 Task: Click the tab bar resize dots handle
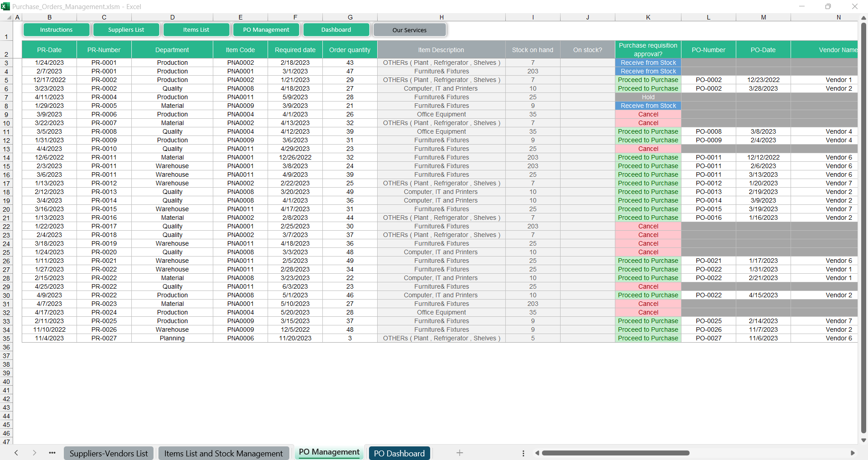pyautogui.click(x=523, y=453)
